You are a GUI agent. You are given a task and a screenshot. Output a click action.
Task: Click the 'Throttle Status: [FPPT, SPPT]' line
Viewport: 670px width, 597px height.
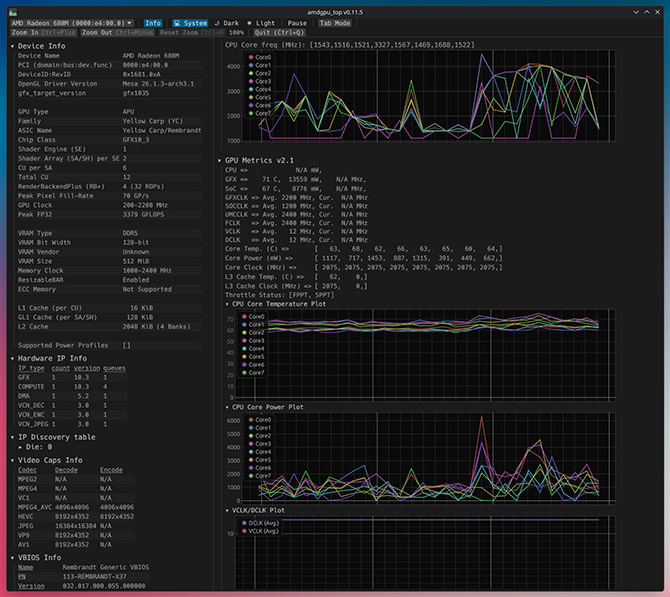tap(280, 295)
